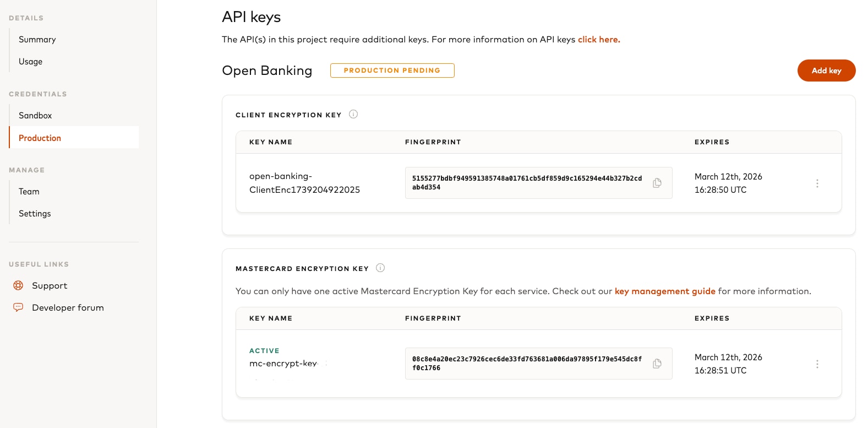The height and width of the screenshot is (428, 868).
Task: Open project Settings in sidebar
Action: 35,214
